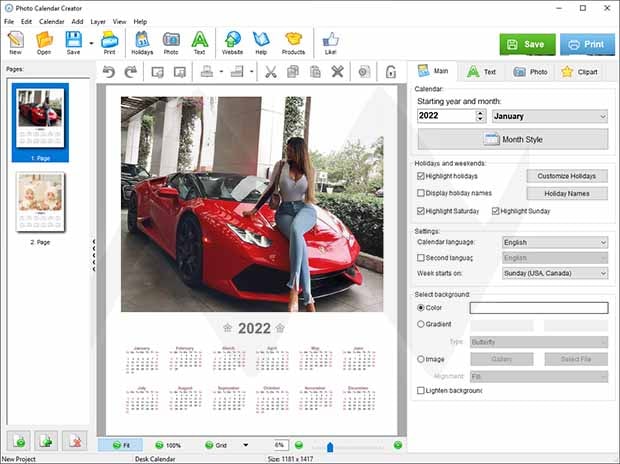This screenshot has width=620, height=464.
Task: Switch to the Clipart tab
Action: point(579,72)
